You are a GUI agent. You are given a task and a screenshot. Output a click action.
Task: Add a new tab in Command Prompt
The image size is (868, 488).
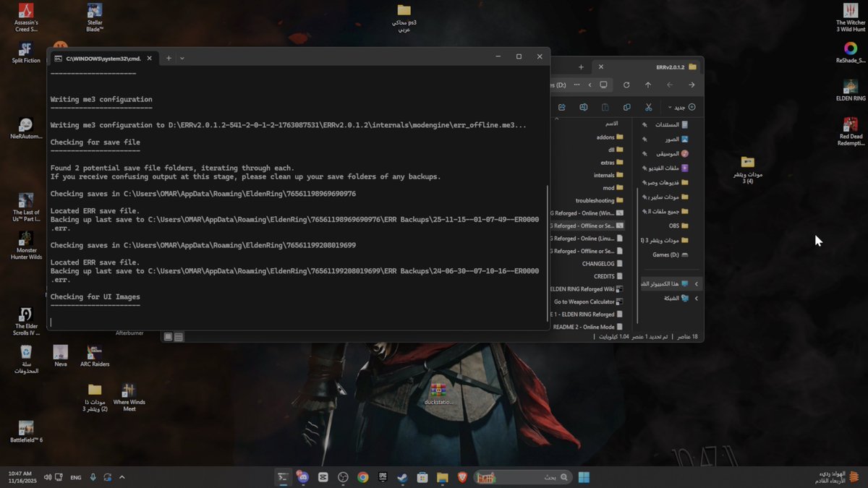[168, 58]
